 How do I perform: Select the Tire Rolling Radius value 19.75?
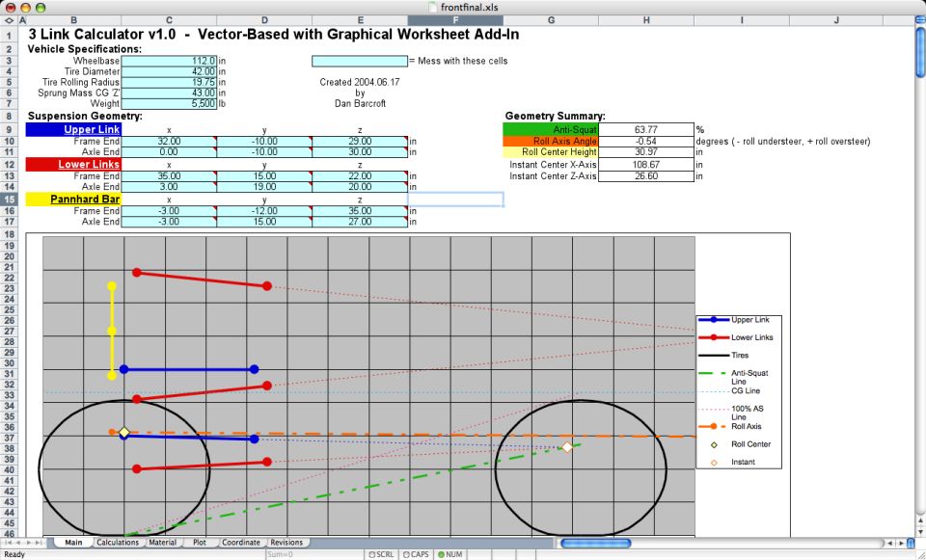point(169,82)
